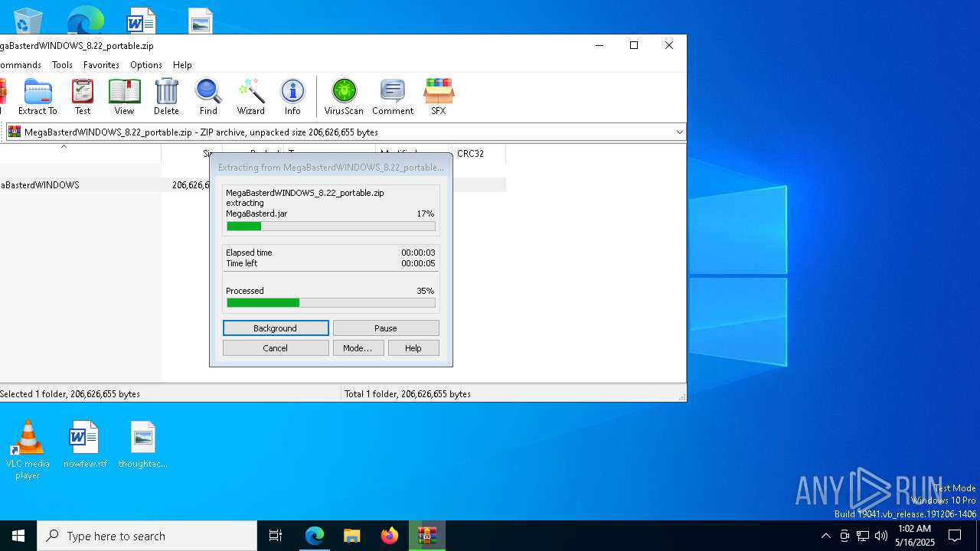980x551 pixels.
Task: Click the Extract To toolbar icon
Action: [x=38, y=96]
